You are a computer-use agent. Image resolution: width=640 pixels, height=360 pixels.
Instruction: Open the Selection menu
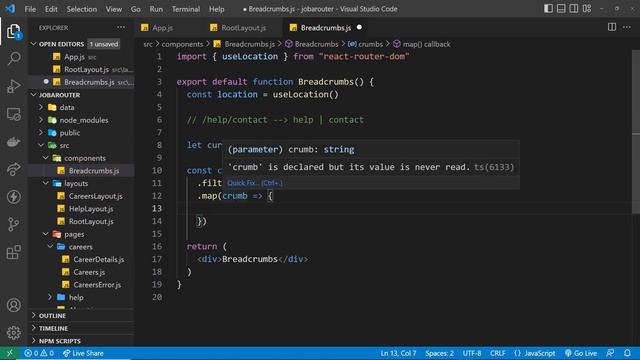82,9
